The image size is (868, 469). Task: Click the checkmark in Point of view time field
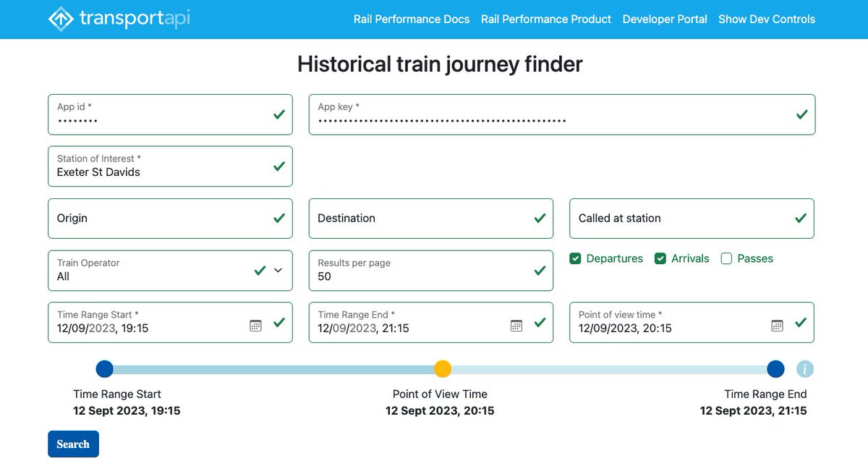pyautogui.click(x=801, y=323)
